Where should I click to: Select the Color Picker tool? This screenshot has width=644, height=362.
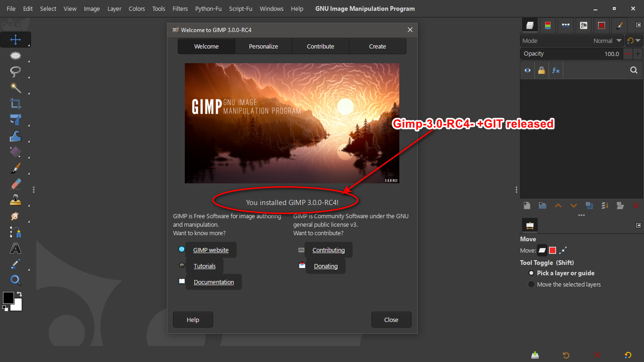pos(16,264)
